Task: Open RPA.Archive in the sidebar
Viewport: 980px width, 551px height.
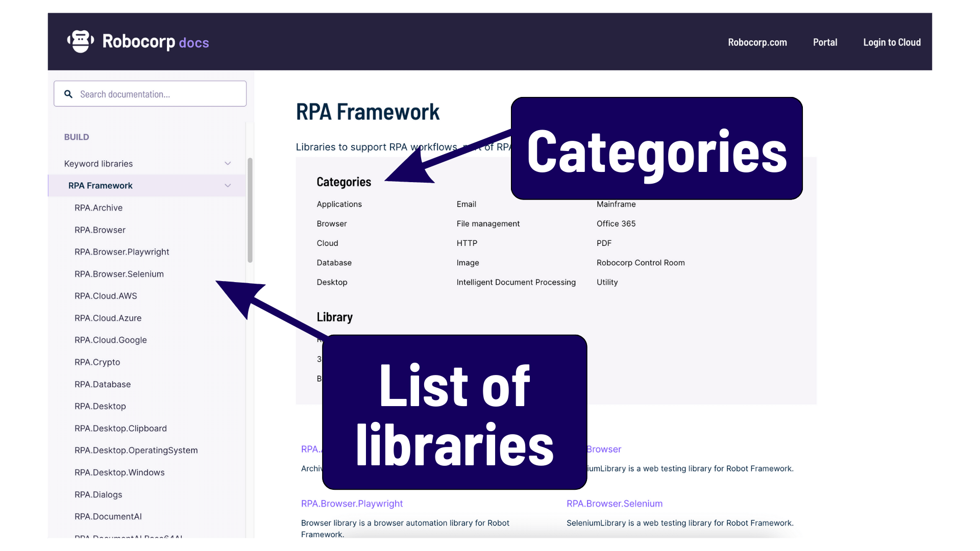Action: click(x=99, y=208)
